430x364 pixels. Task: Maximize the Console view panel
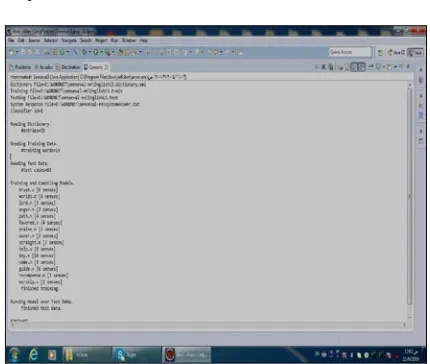(x=408, y=67)
